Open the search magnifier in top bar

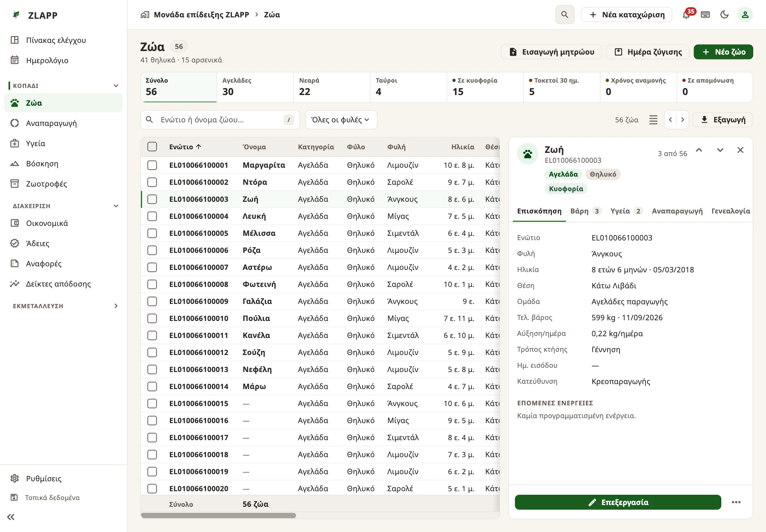565,15
